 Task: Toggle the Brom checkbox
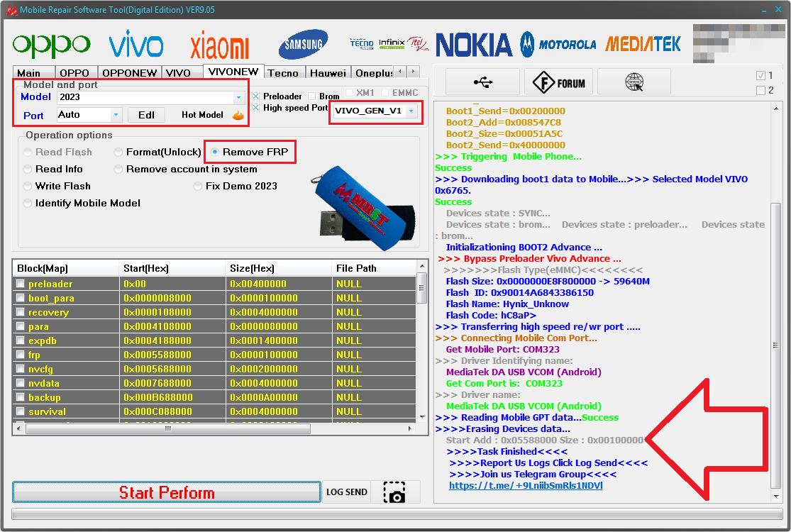311,96
